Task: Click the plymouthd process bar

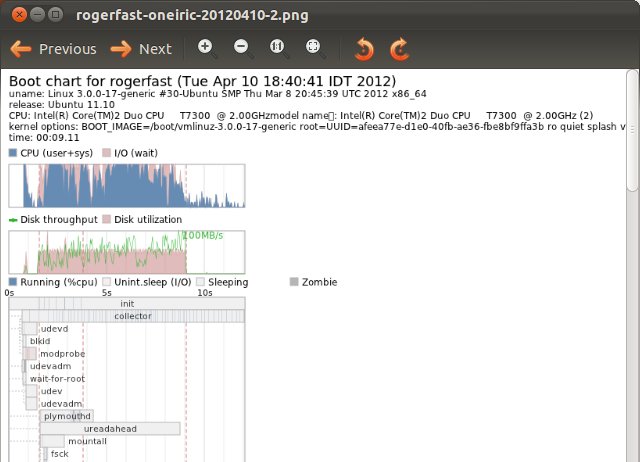Action: click(67, 416)
